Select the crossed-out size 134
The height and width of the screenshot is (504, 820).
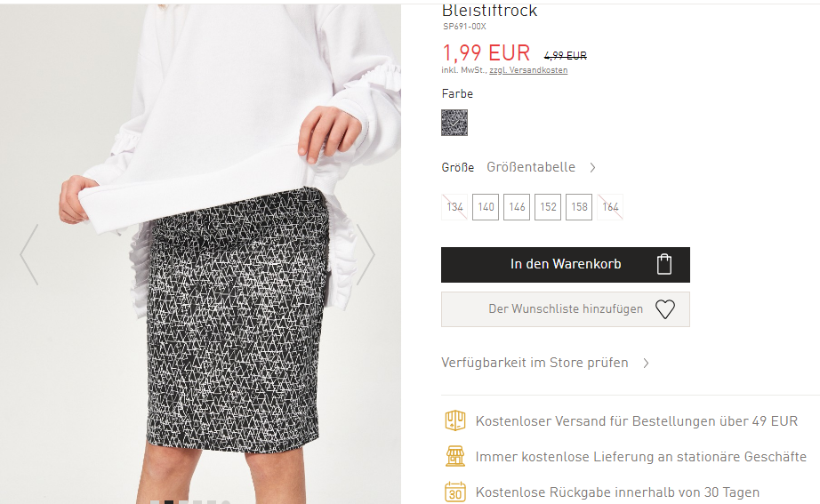pyautogui.click(x=454, y=207)
